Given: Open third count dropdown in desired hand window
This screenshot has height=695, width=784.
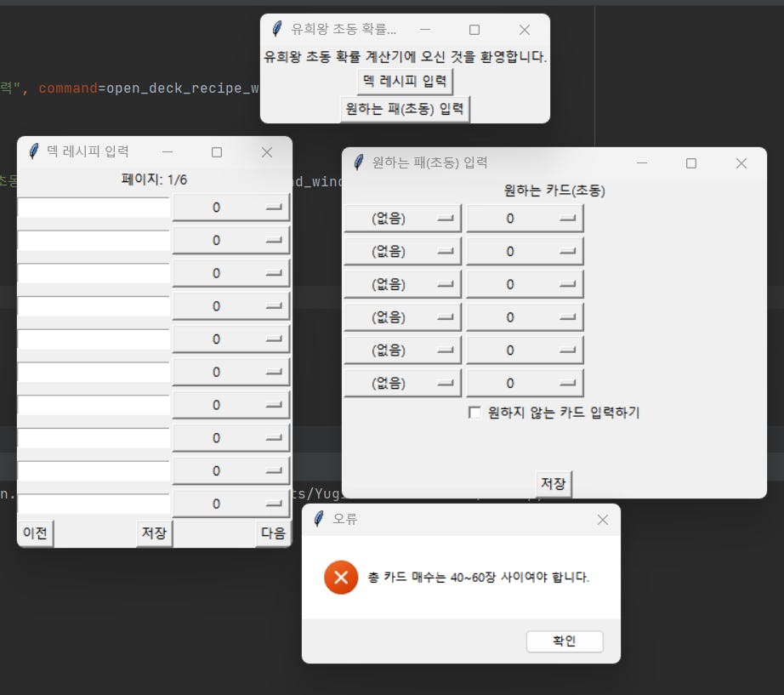Looking at the screenshot, I should click(x=525, y=284).
